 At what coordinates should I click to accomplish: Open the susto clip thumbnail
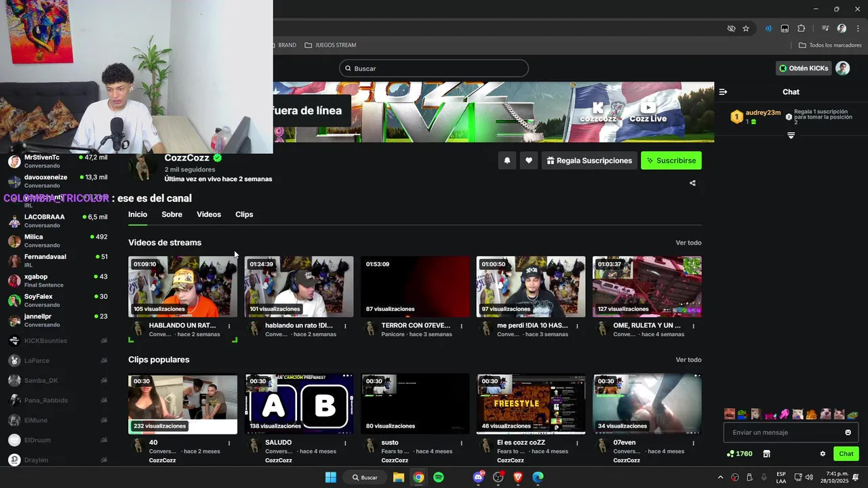(415, 404)
